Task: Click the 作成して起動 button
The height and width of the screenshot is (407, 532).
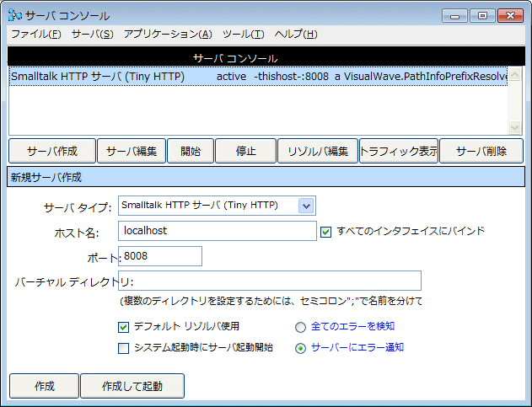Action: click(132, 386)
